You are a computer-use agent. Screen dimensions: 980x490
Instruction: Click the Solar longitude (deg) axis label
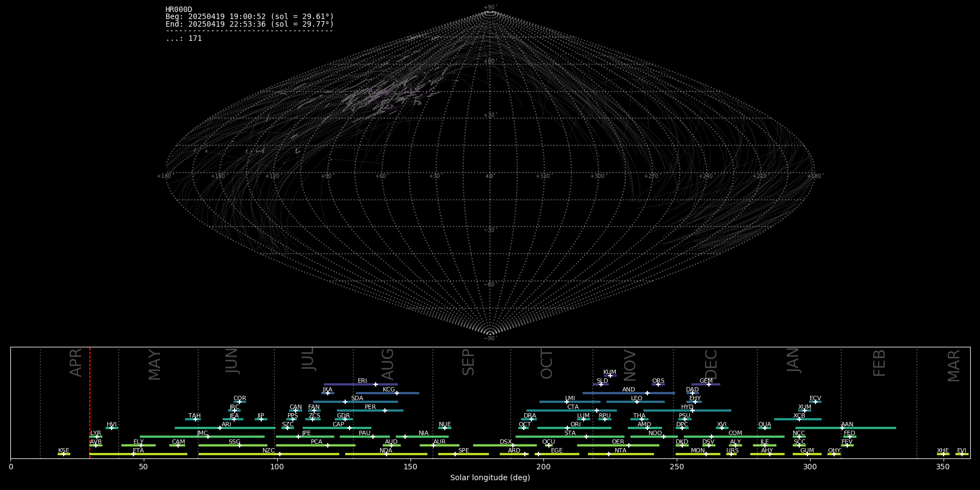[490, 477]
